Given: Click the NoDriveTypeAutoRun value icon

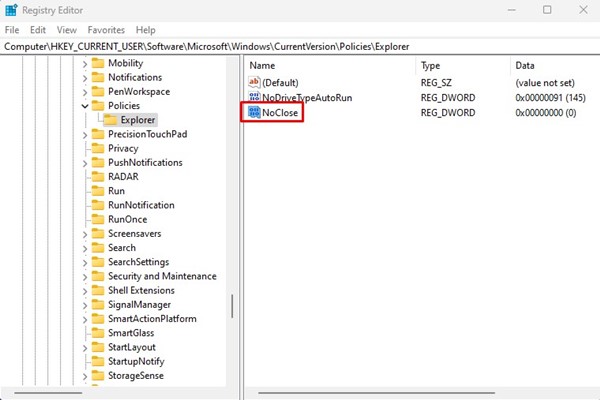Looking at the screenshot, I should [254, 98].
